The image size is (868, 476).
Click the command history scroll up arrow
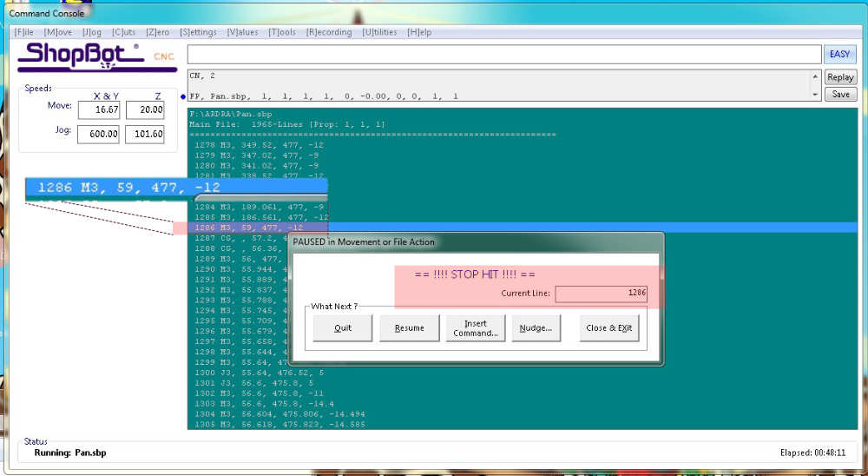pos(815,76)
